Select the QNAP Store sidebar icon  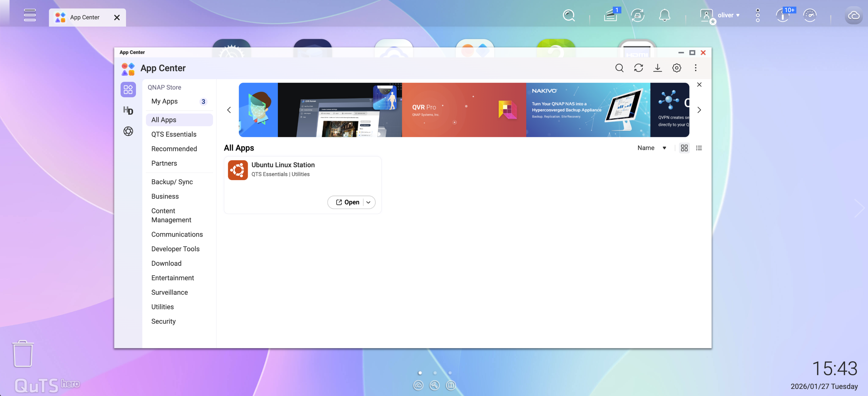128,89
